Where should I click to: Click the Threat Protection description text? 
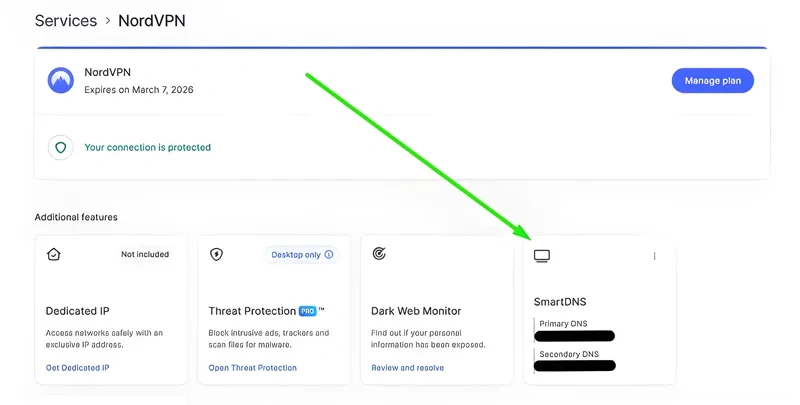268,339
